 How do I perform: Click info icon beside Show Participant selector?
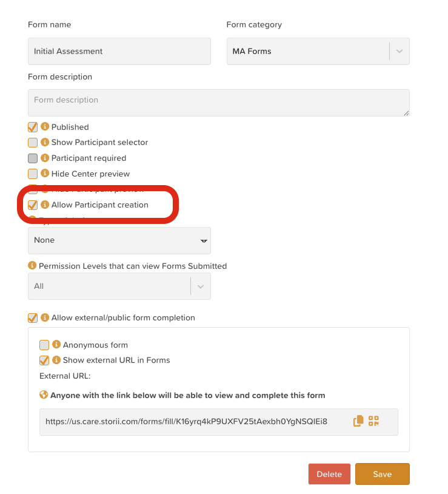point(44,143)
